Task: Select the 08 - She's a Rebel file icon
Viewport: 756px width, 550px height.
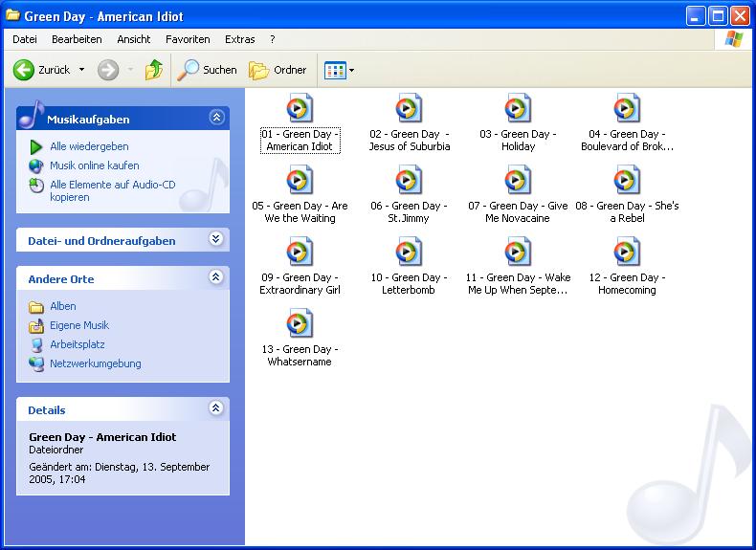Action: tap(627, 180)
